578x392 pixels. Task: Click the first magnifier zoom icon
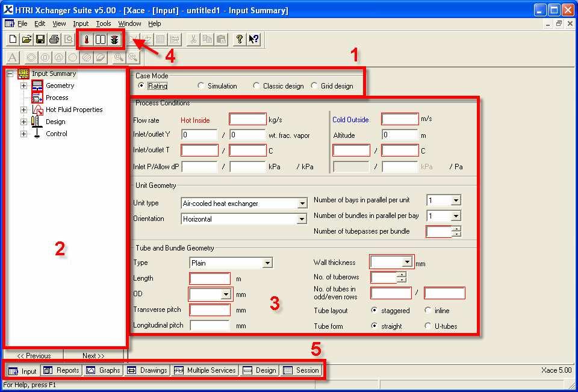click(x=119, y=58)
